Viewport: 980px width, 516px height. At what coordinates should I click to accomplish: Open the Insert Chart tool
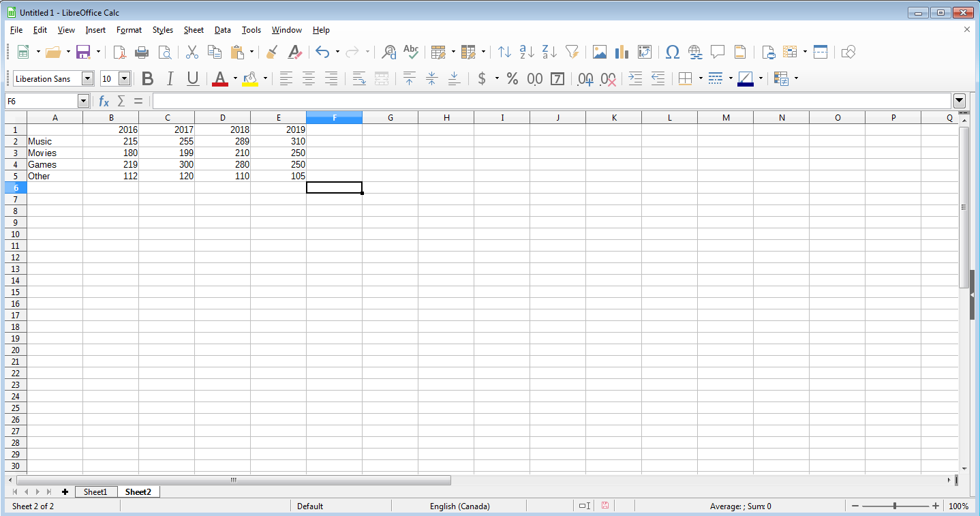621,52
